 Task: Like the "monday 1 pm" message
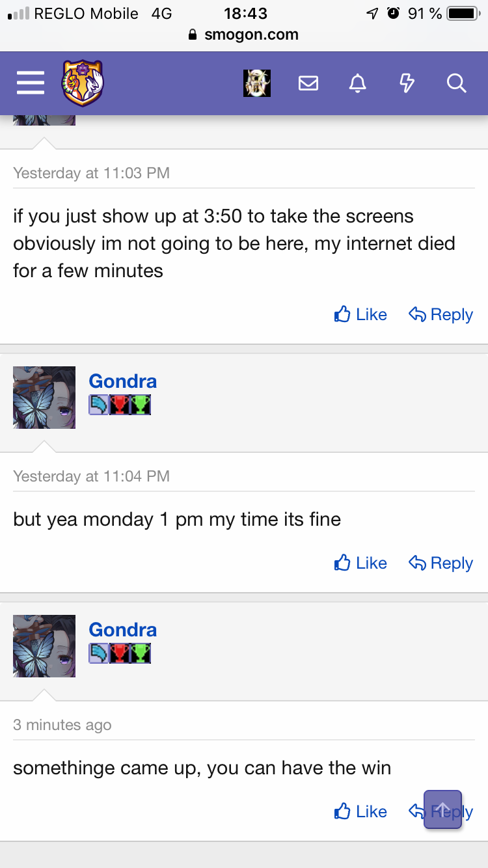click(x=360, y=563)
